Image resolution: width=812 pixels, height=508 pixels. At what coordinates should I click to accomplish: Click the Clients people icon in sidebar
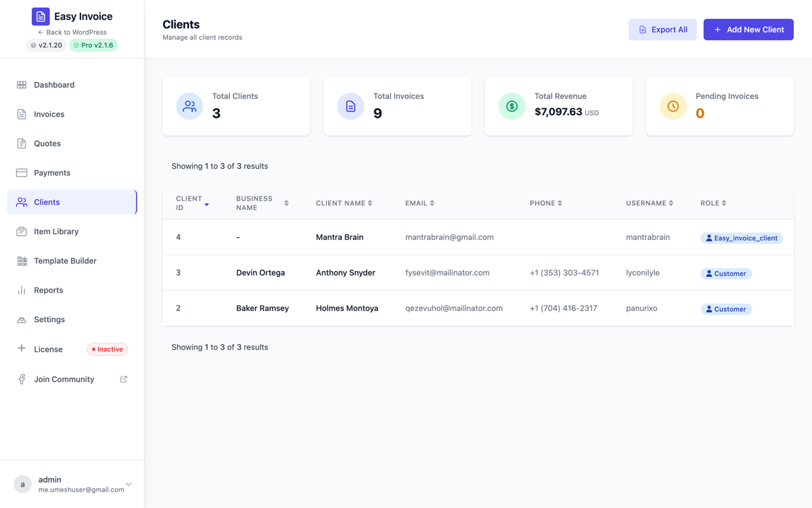coord(22,202)
